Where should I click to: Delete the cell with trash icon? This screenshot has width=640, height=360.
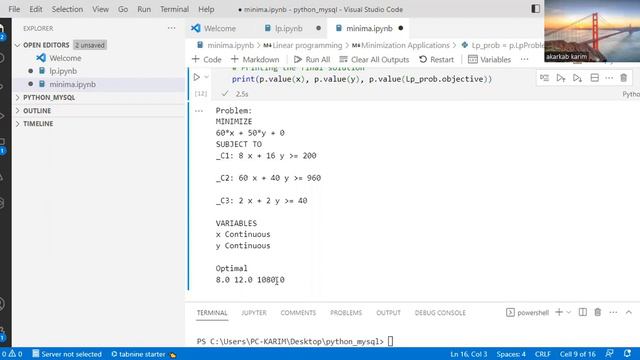point(624,78)
